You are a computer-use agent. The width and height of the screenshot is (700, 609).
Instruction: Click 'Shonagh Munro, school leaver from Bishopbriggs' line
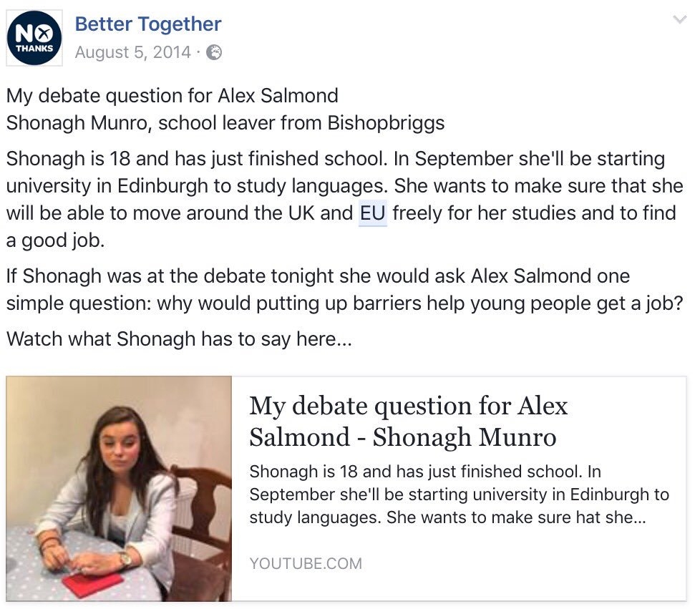tap(225, 123)
